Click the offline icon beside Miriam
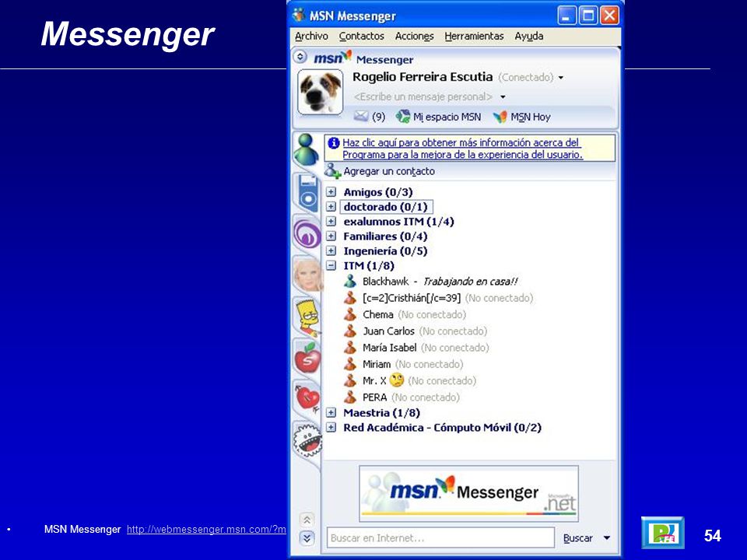 point(350,364)
